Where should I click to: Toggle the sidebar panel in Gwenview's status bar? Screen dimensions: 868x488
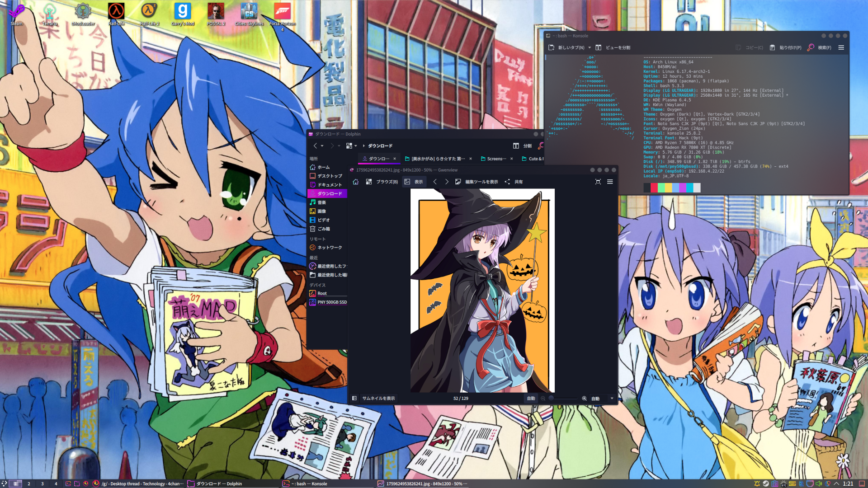pos(354,398)
